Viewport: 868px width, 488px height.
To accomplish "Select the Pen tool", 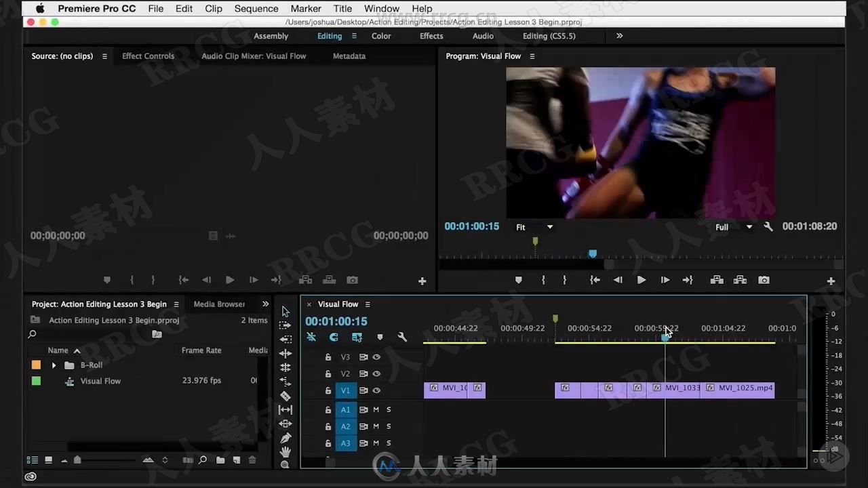I will tap(285, 438).
